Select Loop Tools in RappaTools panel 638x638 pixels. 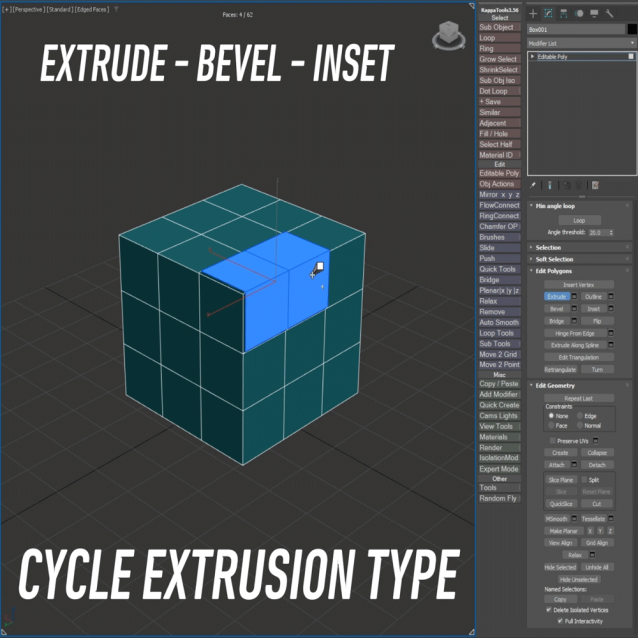499,333
